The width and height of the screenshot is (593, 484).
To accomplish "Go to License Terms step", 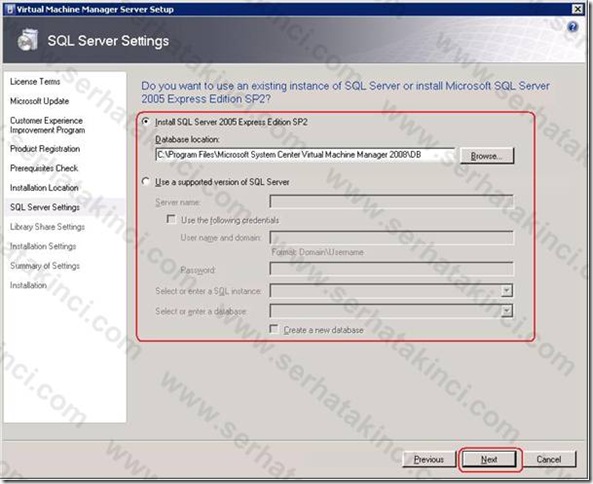I will 35,81.
